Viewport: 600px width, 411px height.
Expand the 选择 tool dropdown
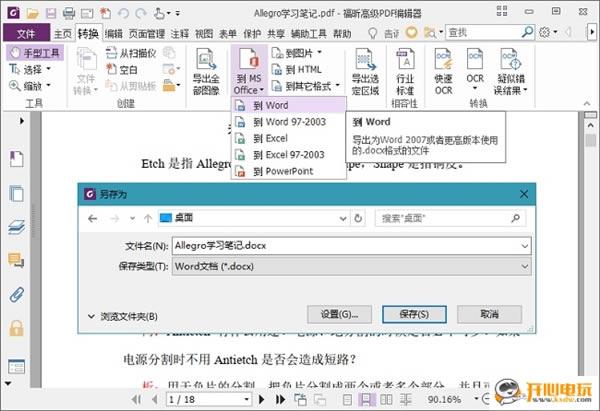click(49, 69)
